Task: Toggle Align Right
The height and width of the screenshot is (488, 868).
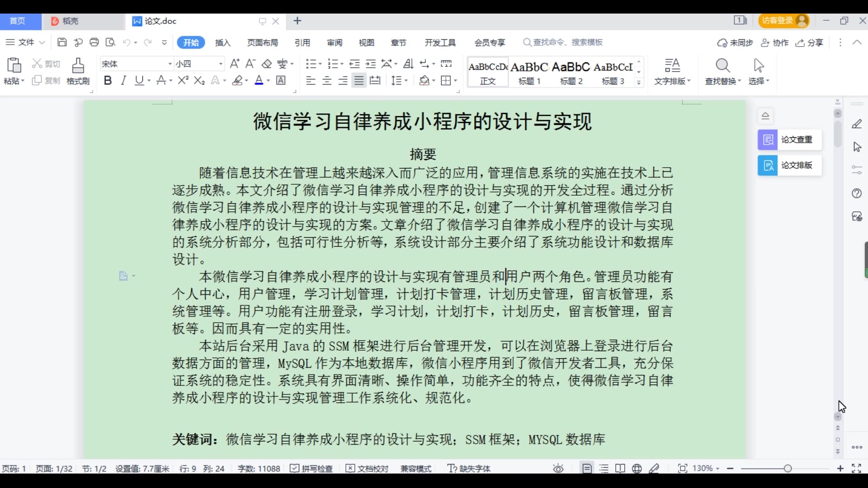Action: 343,80
